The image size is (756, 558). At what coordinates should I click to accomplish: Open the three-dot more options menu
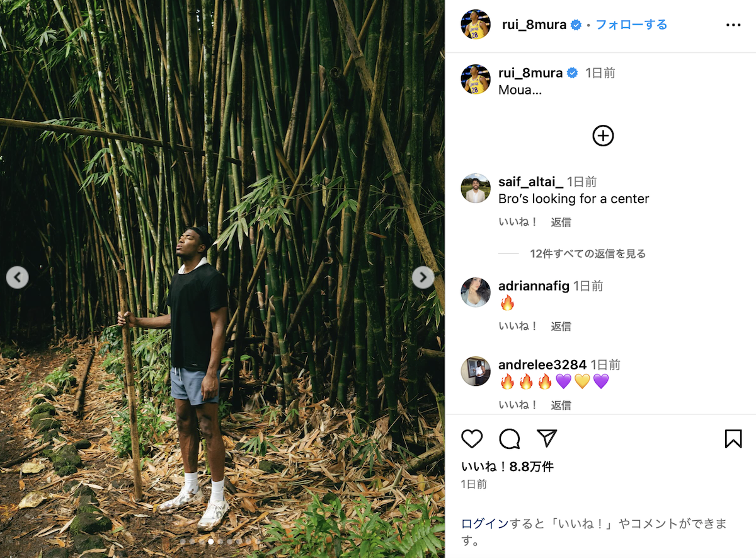coord(733,25)
